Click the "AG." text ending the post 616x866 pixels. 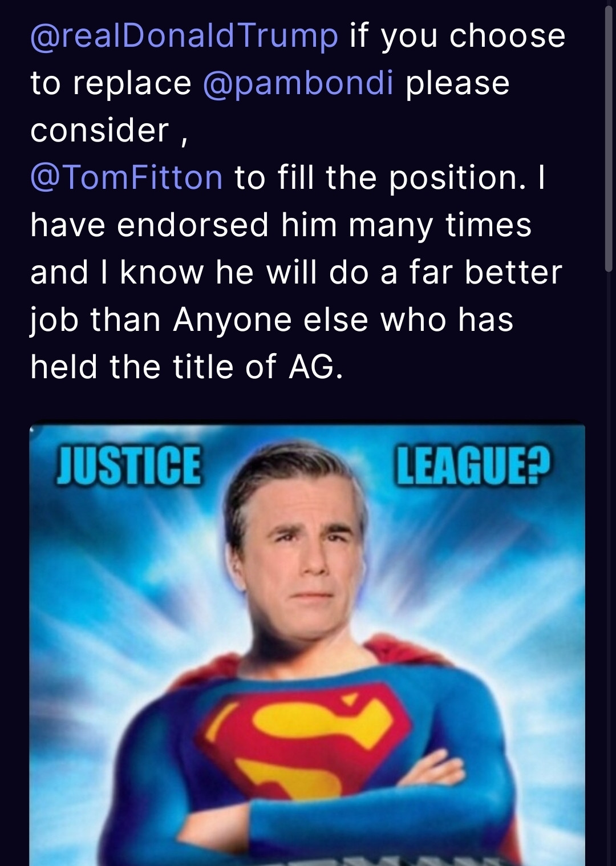[x=316, y=367]
